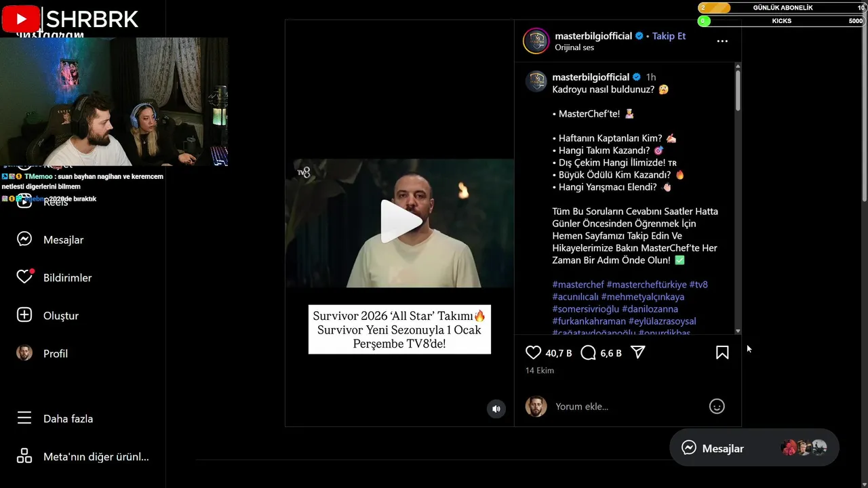Viewport: 868px width, 488px height.
Task: Click Takip Et follow link
Action: tap(669, 36)
